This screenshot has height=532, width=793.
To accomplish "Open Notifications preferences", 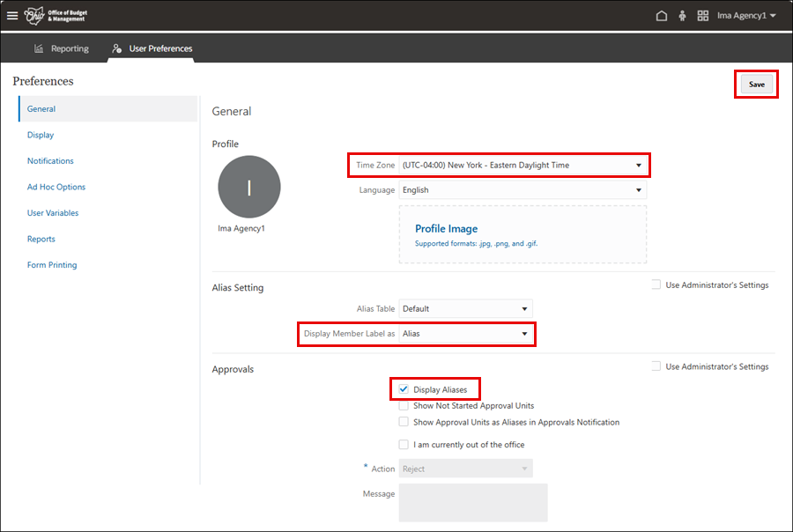I will tap(50, 161).
